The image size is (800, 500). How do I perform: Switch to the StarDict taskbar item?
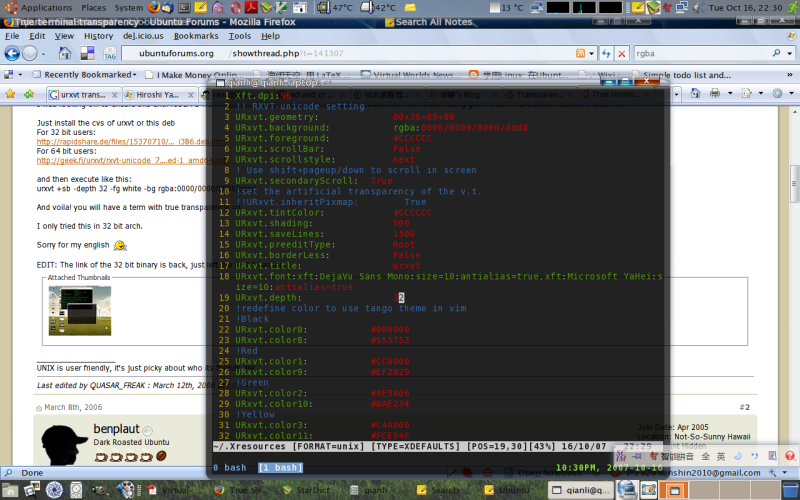pos(306,490)
